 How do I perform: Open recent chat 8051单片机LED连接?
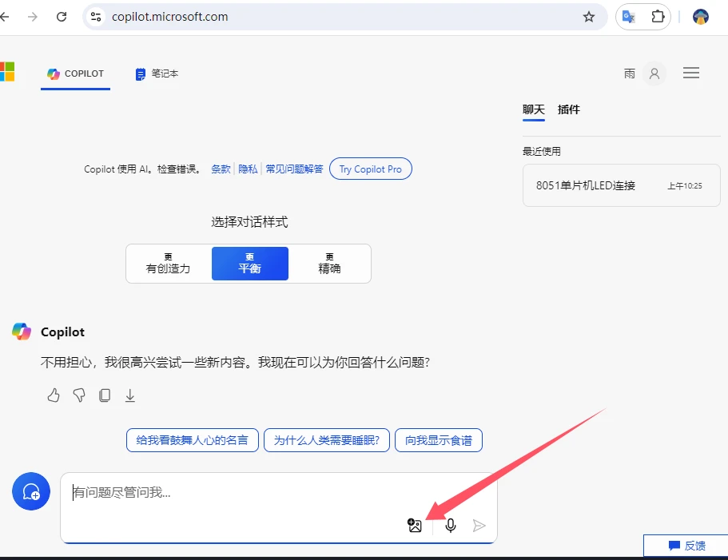pos(621,185)
